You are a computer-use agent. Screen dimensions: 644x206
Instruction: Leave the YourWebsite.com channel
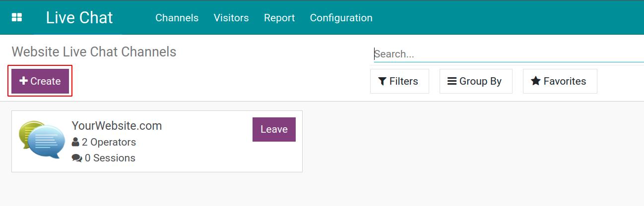(274, 129)
